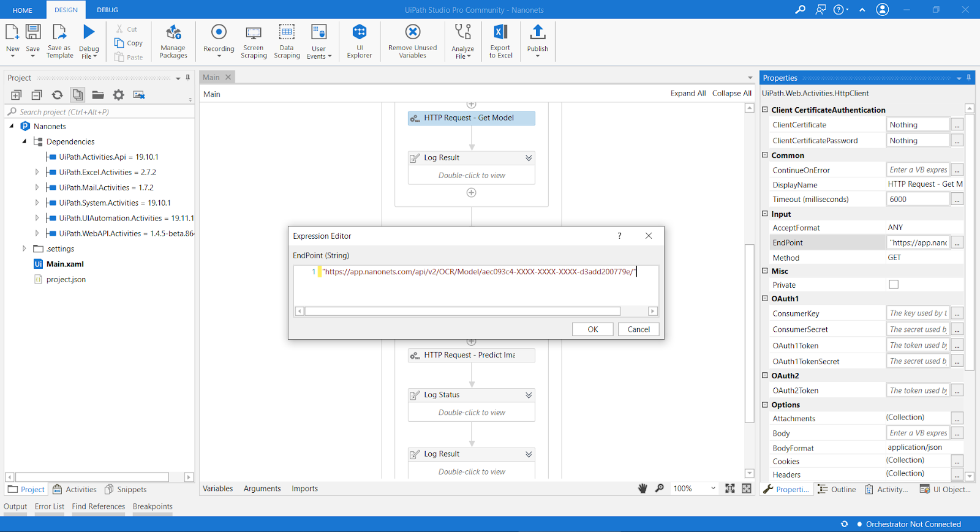Click Expand All in designer
980x532 pixels.
pyautogui.click(x=688, y=94)
